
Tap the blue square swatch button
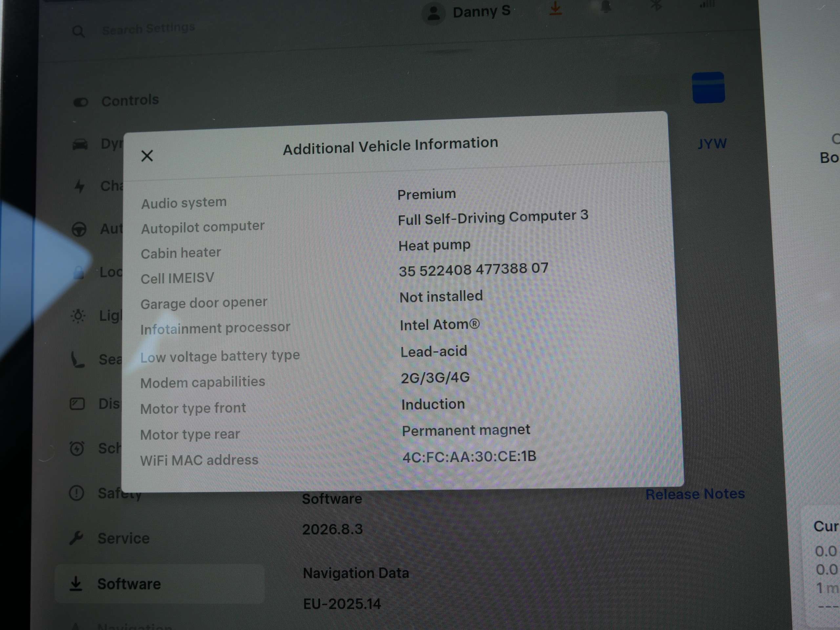[x=708, y=87]
